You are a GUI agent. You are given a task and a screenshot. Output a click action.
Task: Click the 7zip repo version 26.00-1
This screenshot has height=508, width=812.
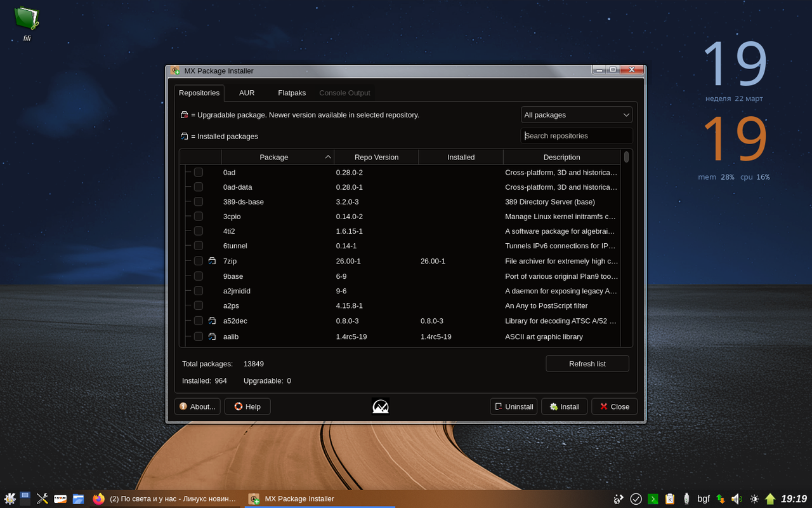(x=348, y=261)
